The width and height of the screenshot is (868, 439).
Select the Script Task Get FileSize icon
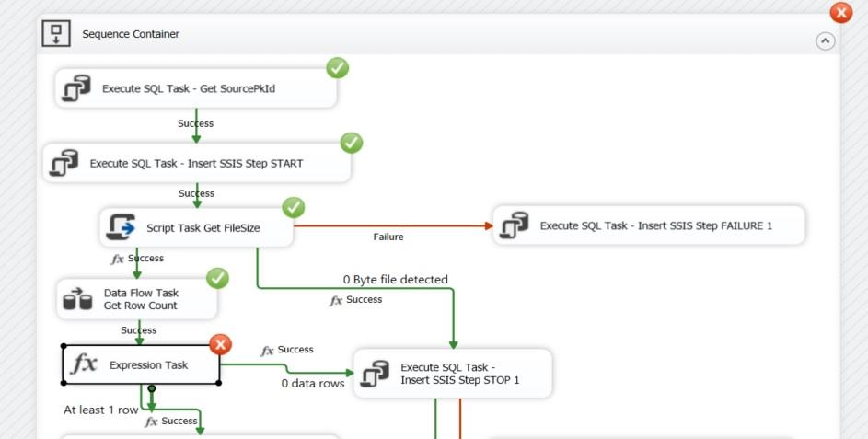tap(122, 227)
